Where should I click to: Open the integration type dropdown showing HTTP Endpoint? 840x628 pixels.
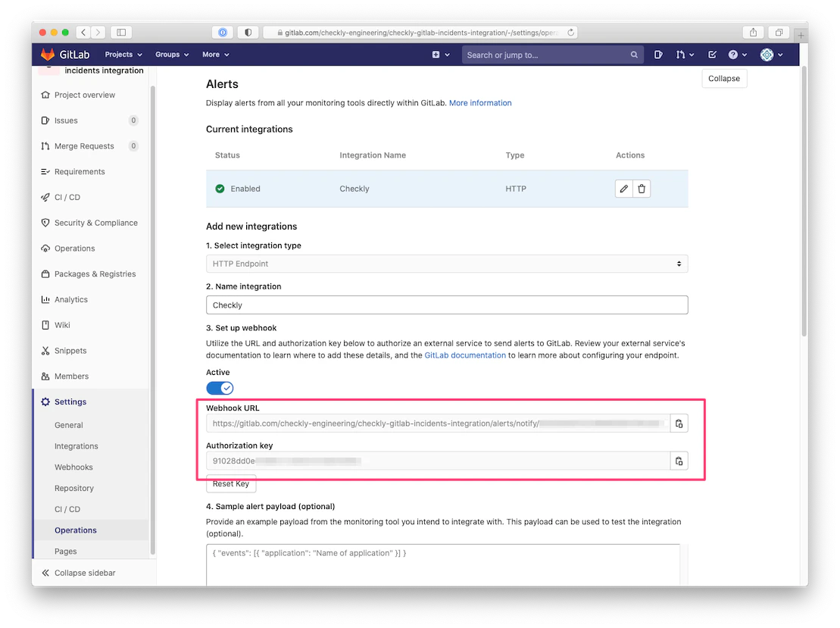[x=447, y=263]
